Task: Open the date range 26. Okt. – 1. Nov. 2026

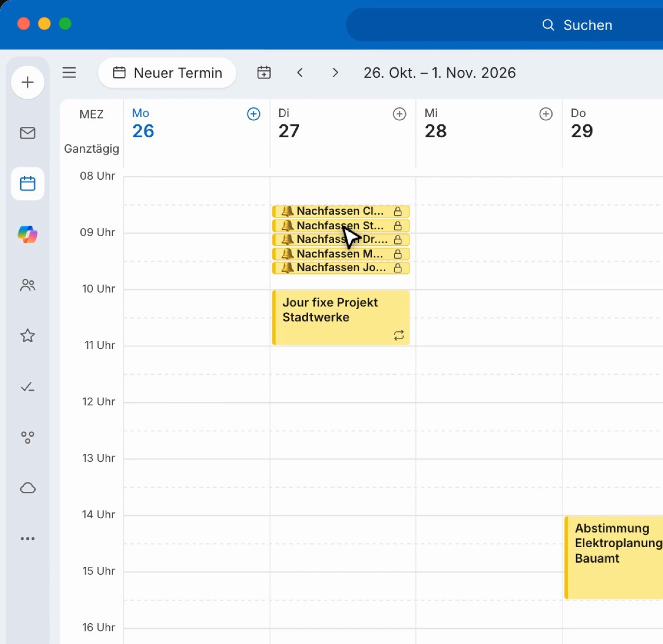Action: [440, 72]
